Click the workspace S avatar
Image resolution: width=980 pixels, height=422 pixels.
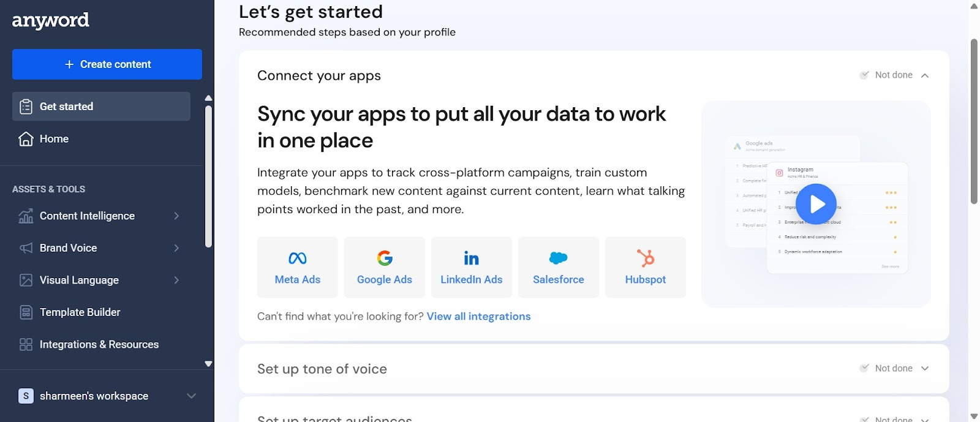pyautogui.click(x=26, y=396)
